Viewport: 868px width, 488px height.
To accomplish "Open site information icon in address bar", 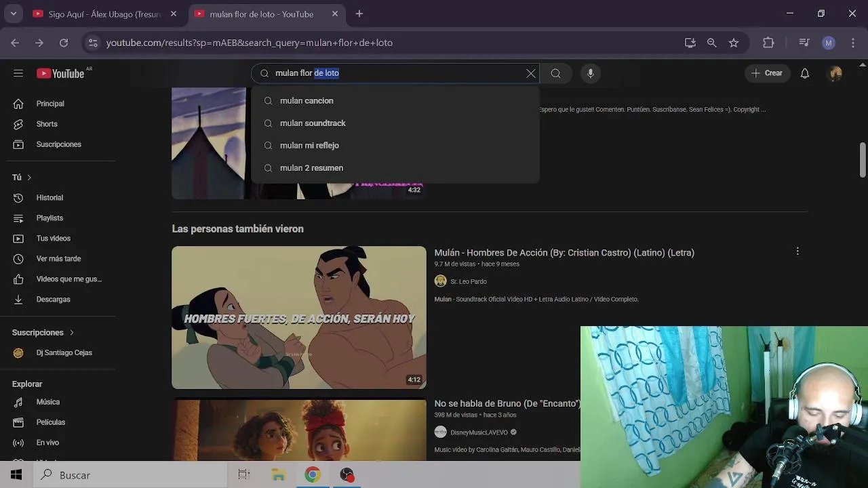I will 93,43.
